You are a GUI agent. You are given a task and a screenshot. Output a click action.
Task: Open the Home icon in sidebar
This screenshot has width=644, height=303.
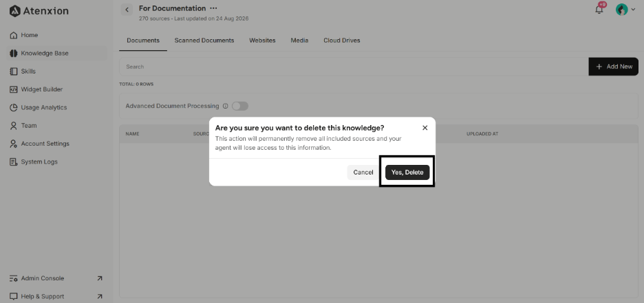[x=14, y=35]
